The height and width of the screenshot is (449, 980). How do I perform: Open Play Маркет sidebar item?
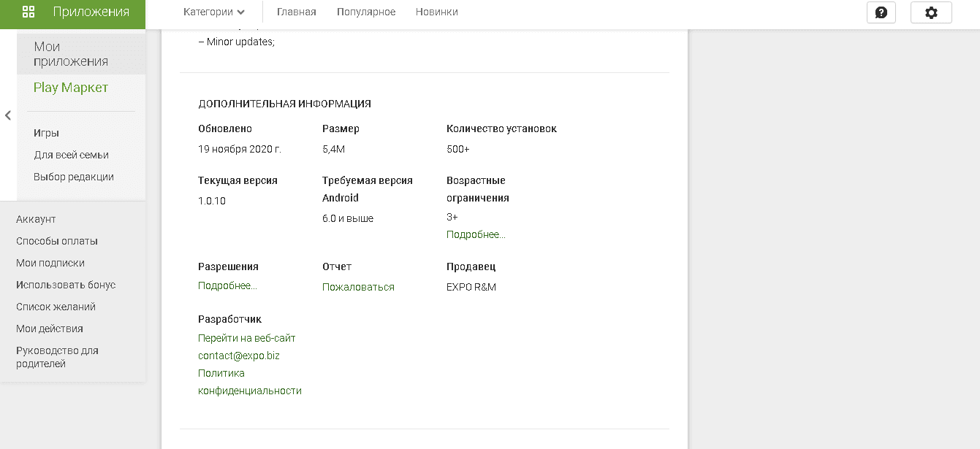(70, 88)
